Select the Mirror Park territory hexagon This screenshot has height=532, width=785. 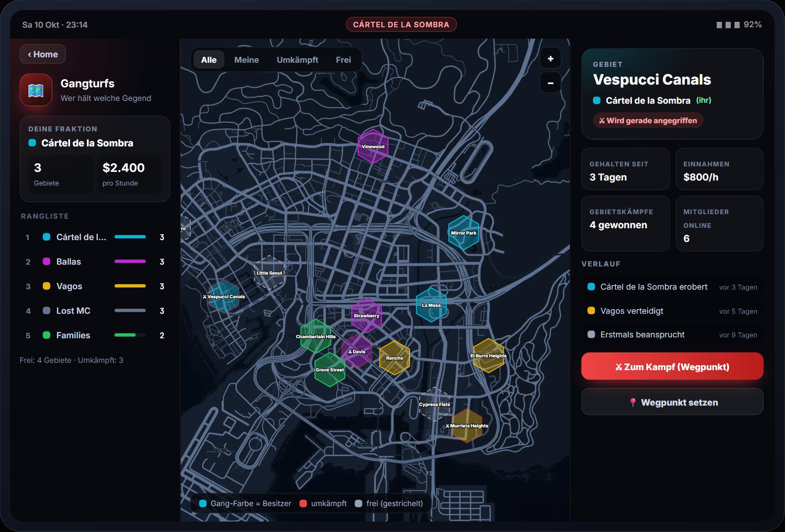464,233
